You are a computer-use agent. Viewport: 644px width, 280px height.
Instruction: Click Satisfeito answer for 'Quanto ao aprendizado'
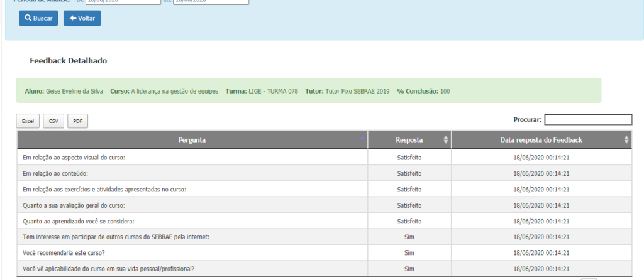tap(409, 222)
